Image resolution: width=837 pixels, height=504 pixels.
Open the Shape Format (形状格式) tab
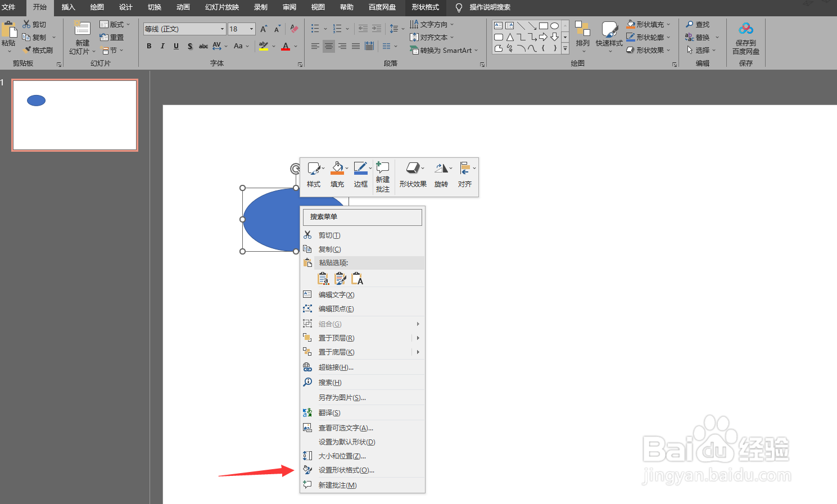(x=426, y=7)
